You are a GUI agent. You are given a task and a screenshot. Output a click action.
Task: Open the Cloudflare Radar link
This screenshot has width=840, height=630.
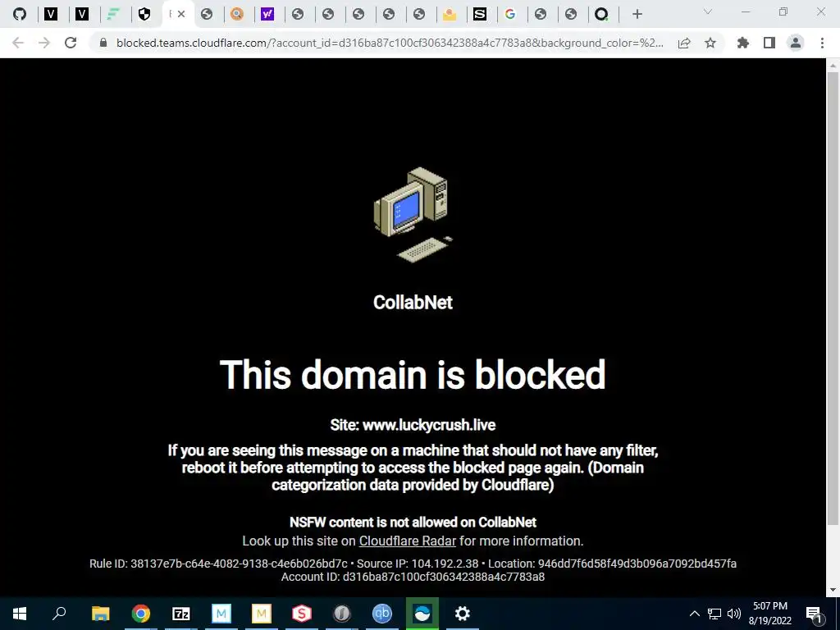[x=407, y=541]
